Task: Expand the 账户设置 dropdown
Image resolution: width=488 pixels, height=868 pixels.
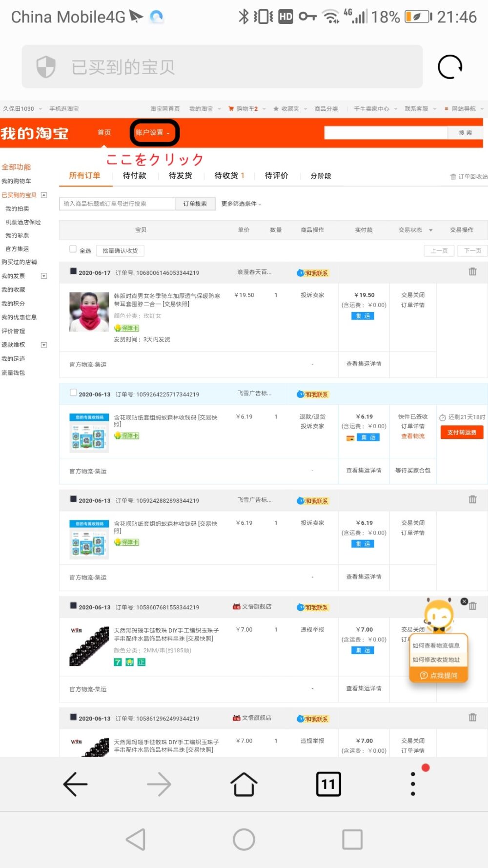Action: (153, 132)
